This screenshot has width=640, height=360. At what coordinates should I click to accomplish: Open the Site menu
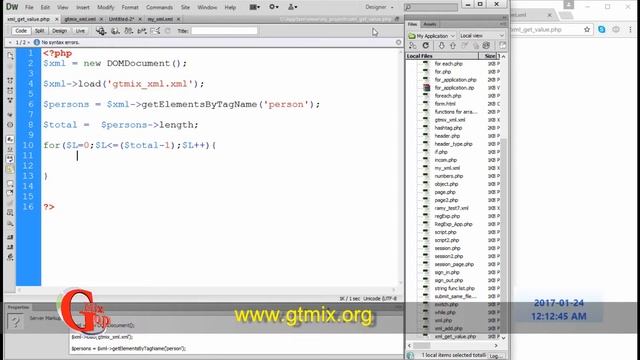click(185, 7)
